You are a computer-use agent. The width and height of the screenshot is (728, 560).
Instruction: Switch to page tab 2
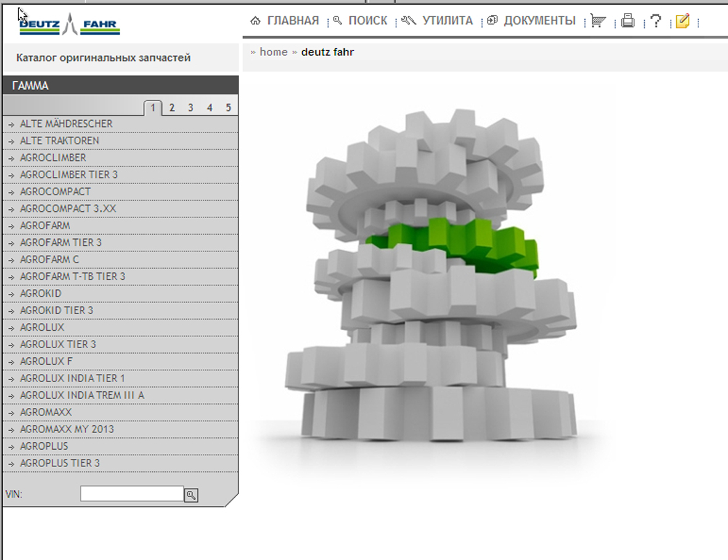[172, 108]
